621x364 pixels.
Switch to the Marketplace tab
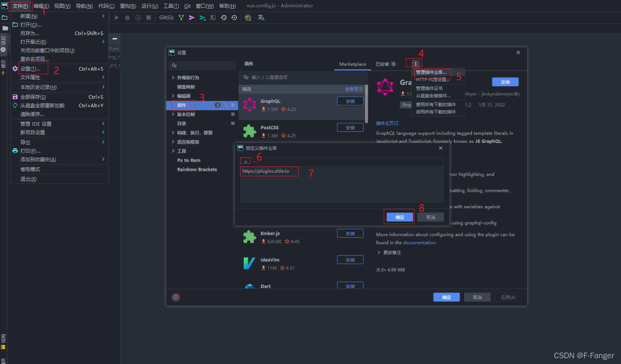click(x=352, y=64)
